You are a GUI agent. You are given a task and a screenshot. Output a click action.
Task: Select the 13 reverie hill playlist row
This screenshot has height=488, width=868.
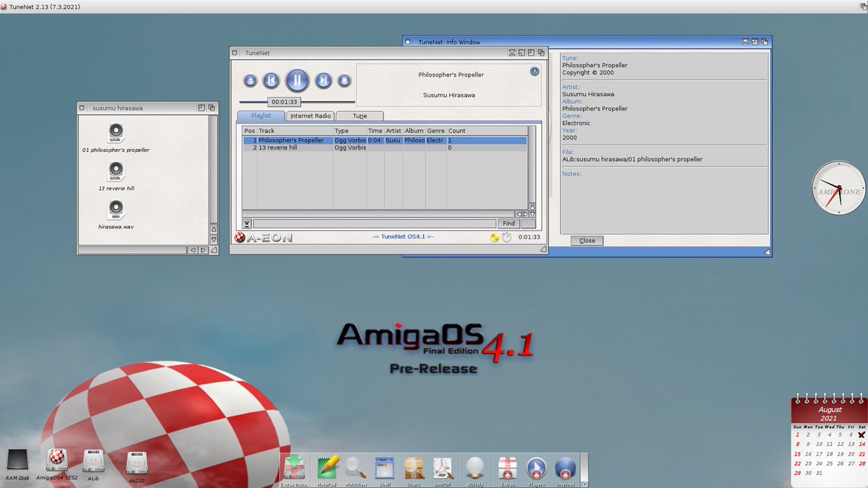point(384,147)
